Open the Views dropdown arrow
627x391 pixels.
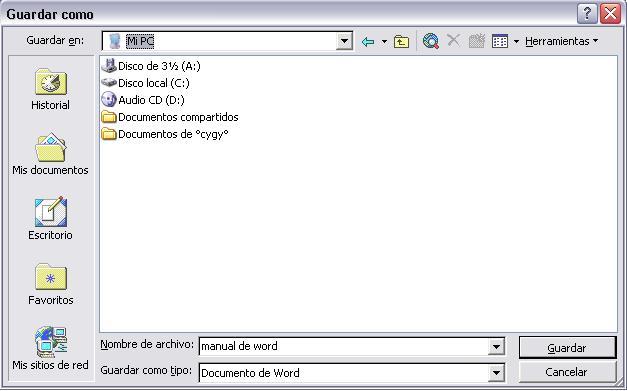click(516, 41)
